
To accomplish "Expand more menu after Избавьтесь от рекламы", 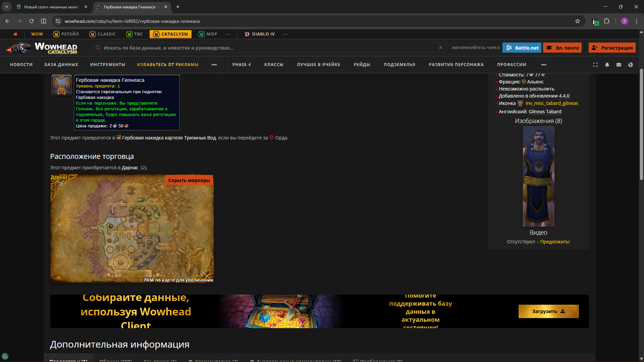I will [214, 65].
